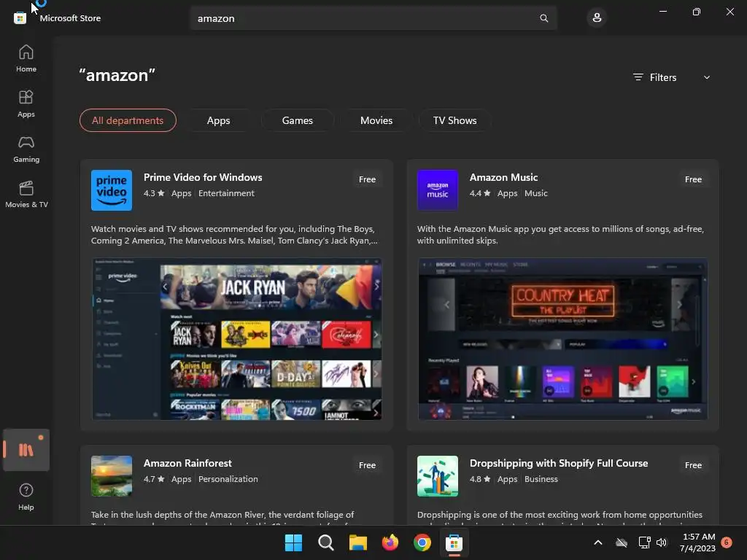Click the Amazon Music screenshot preview
The image size is (747, 560).
pyautogui.click(x=562, y=339)
